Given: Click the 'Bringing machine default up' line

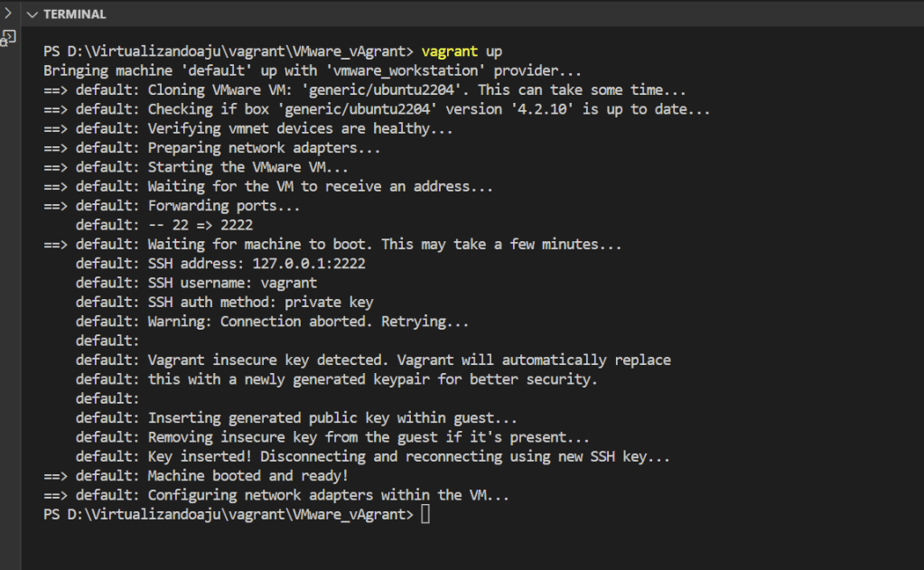Looking at the screenshot, I should tap(313, 70).
